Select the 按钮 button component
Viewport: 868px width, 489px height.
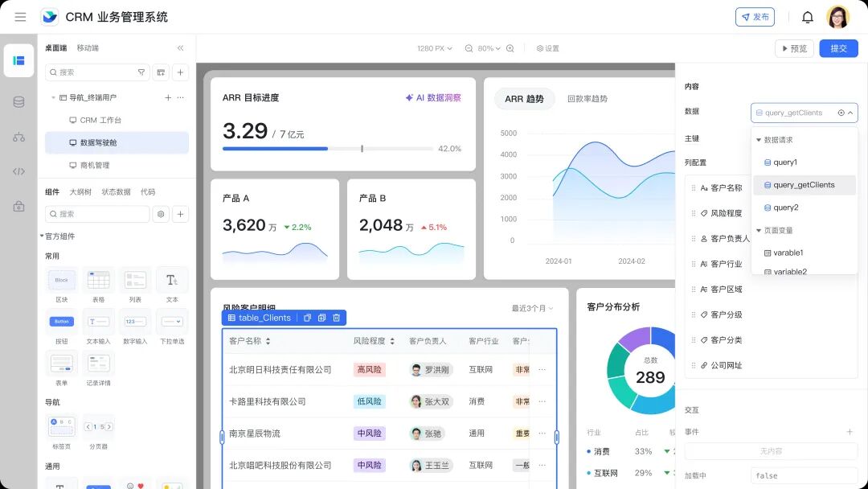[x=61, y=327]
